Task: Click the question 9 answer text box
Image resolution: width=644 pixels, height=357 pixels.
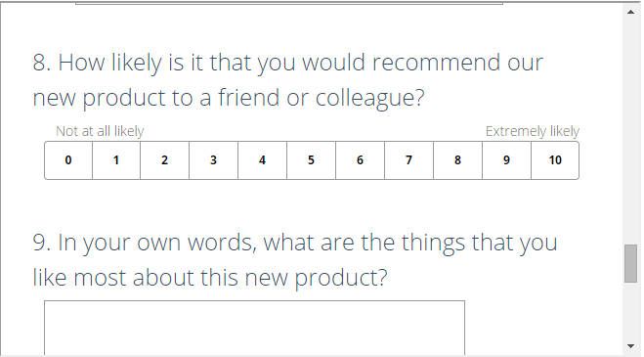Action: tap(255, 328)
